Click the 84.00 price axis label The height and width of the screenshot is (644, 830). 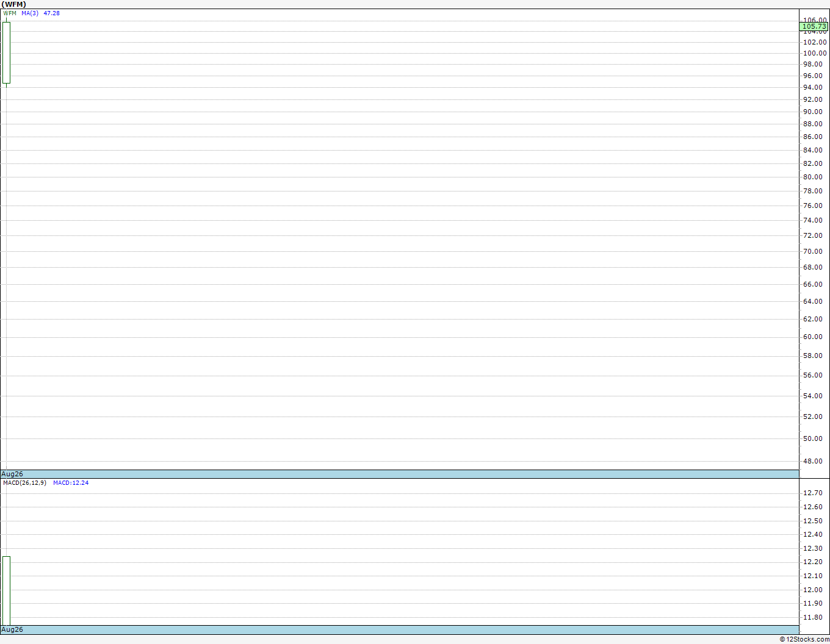point(812,150)
